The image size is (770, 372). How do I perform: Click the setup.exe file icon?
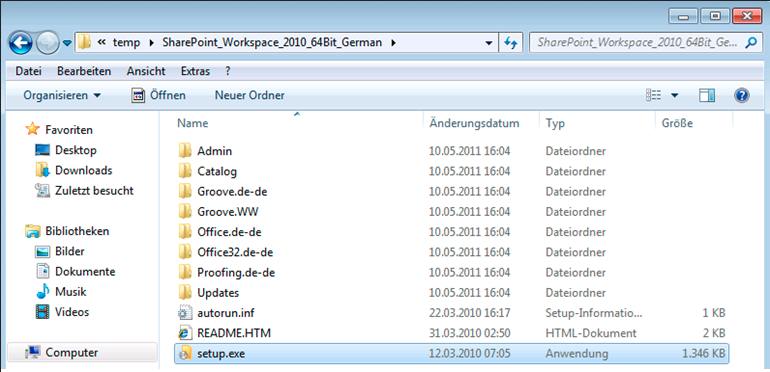[185, 353]
